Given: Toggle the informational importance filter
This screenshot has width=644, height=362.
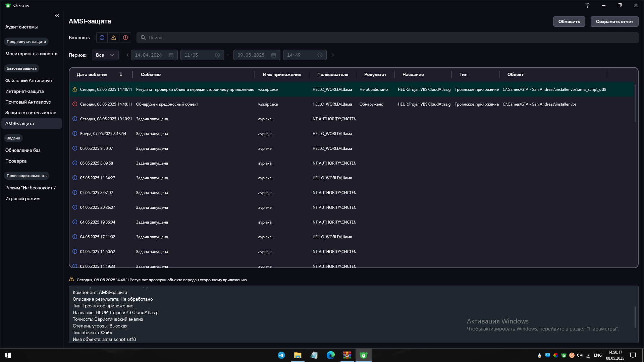Looking at the screenshot, I should (102, 38).
